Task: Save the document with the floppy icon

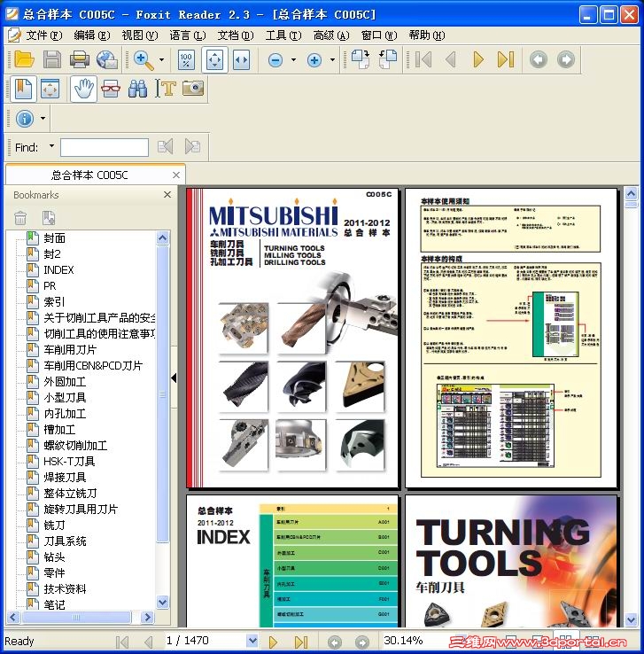Action: click(x=52, y=59)
